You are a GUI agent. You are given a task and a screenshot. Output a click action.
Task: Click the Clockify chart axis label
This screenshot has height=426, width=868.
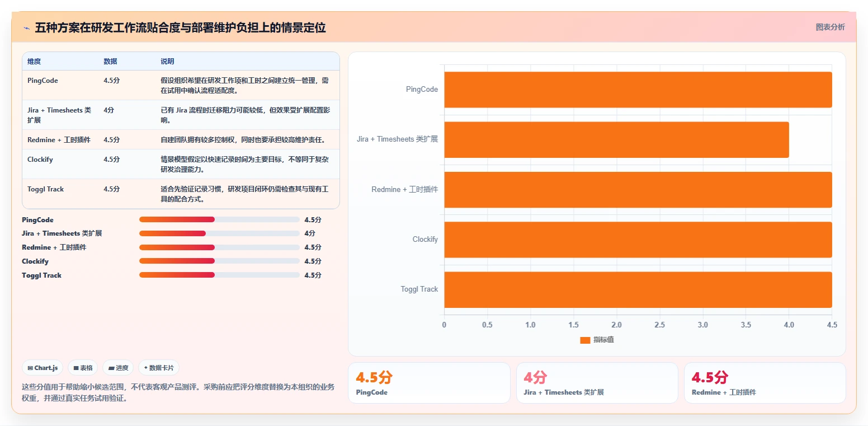(x=425, y=240)
